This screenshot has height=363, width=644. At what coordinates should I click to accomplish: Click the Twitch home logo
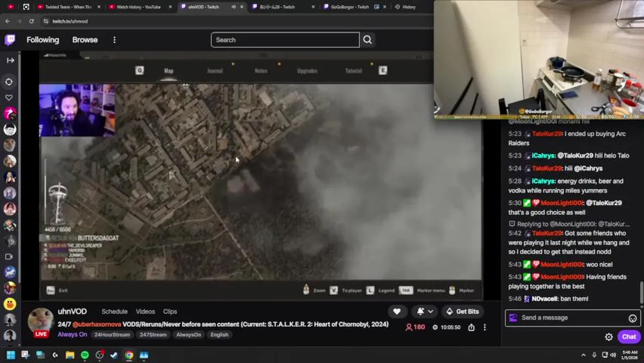click(10, 40)
